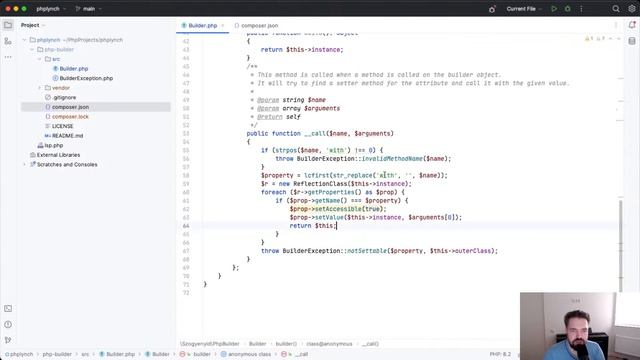Click the editor vertical scrollbar

[620, 245]
